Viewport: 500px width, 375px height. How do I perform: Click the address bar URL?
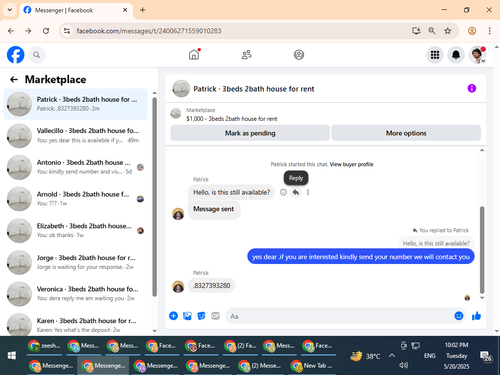[x=149, y=31]
